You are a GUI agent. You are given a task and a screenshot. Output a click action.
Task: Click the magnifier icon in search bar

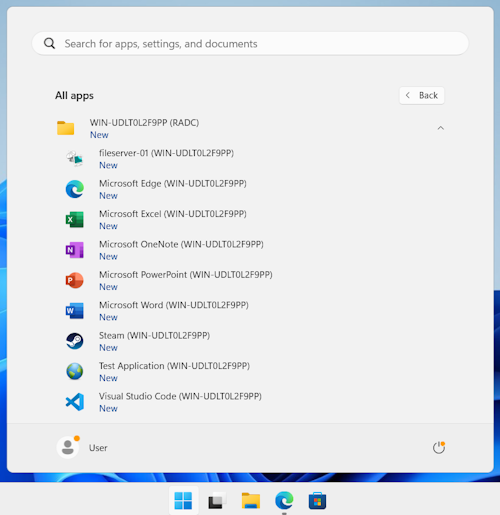[49, 43]
